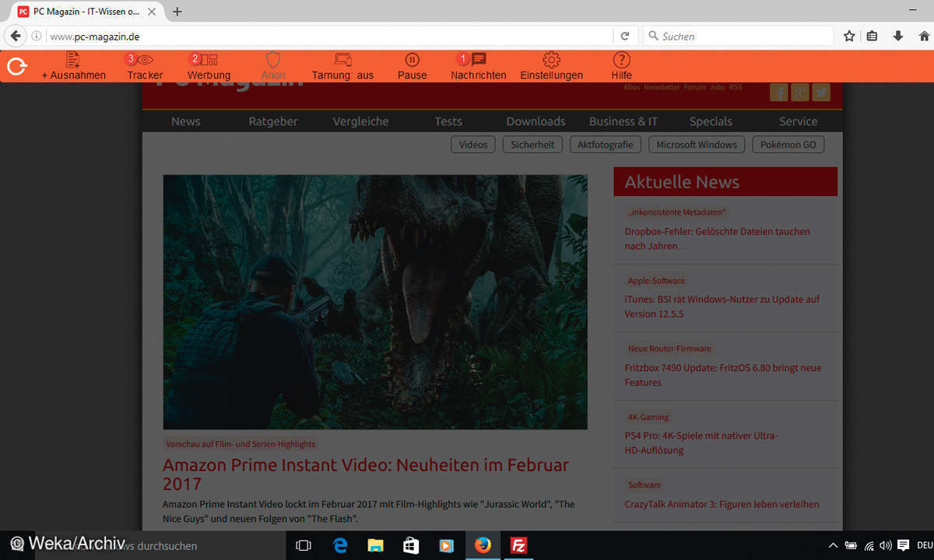934x560 pixels.
Task: Open the Werbung ad blocker panel
Action: click(209, 67)
